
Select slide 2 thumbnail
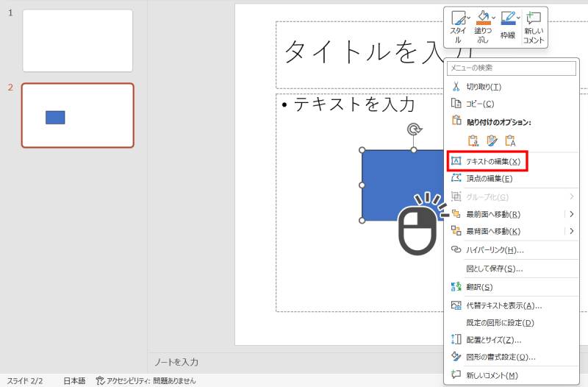(x=78, y=116)
